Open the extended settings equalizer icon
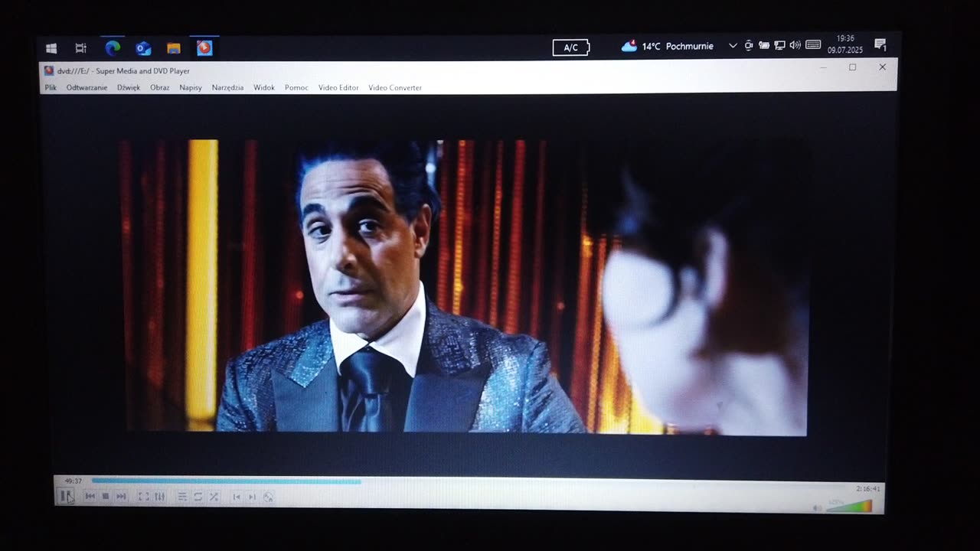 pyautogui.click(x=159, y=497)
